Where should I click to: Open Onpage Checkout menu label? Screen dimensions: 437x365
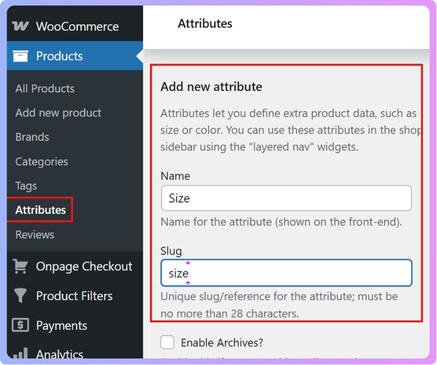pos(84,266)
